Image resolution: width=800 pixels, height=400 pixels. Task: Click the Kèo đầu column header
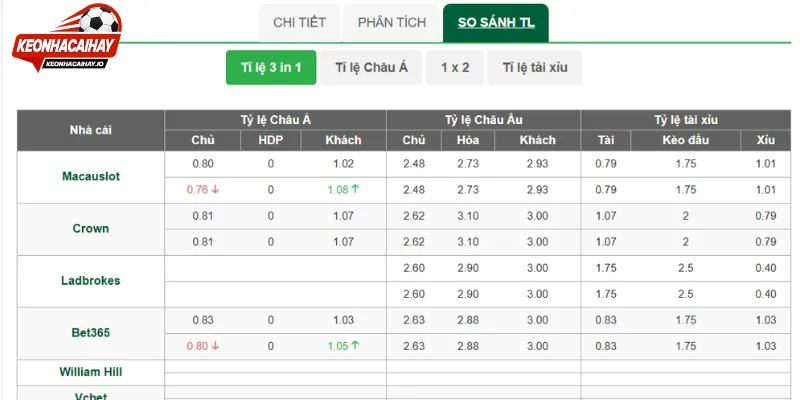click(x=686, y=140)
